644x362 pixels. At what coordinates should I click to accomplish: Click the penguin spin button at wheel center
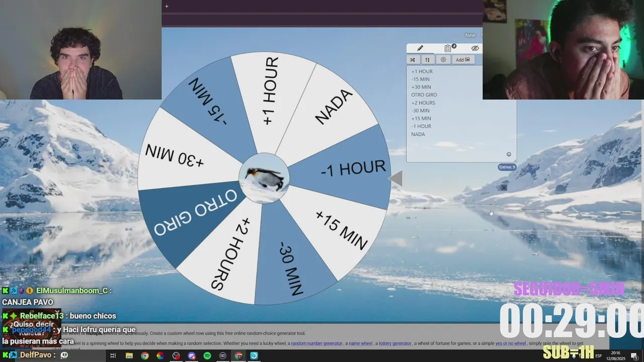(x=264, y=178)
